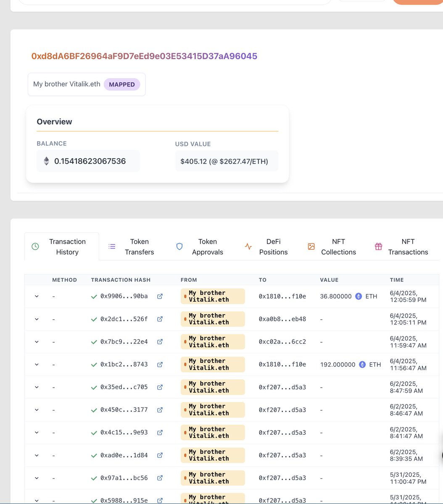Screen dimensions: 443x504
Task: Click transaction hash 0x1bc2...8743
Action: [124, 365]
